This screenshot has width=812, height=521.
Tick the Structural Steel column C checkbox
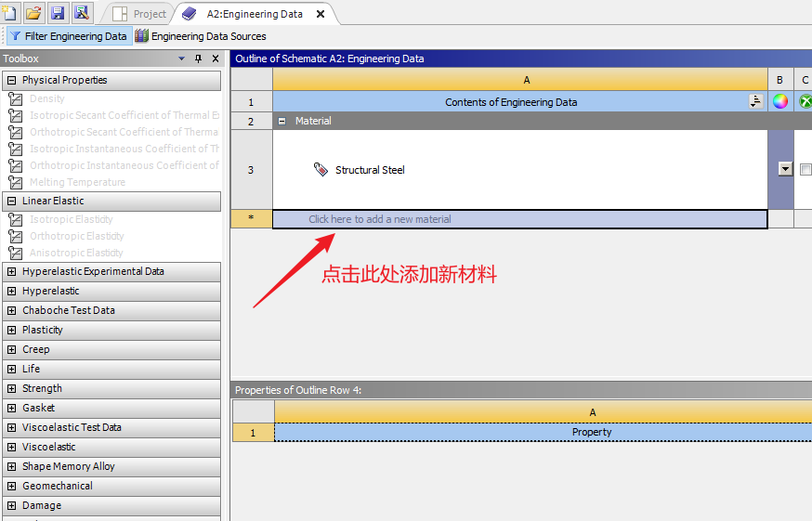point(805,169)
